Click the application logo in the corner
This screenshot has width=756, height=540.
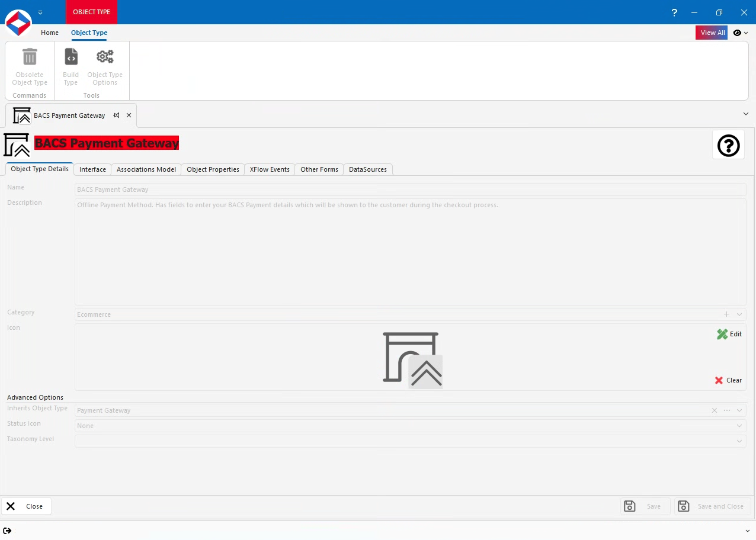coord(18,22)
